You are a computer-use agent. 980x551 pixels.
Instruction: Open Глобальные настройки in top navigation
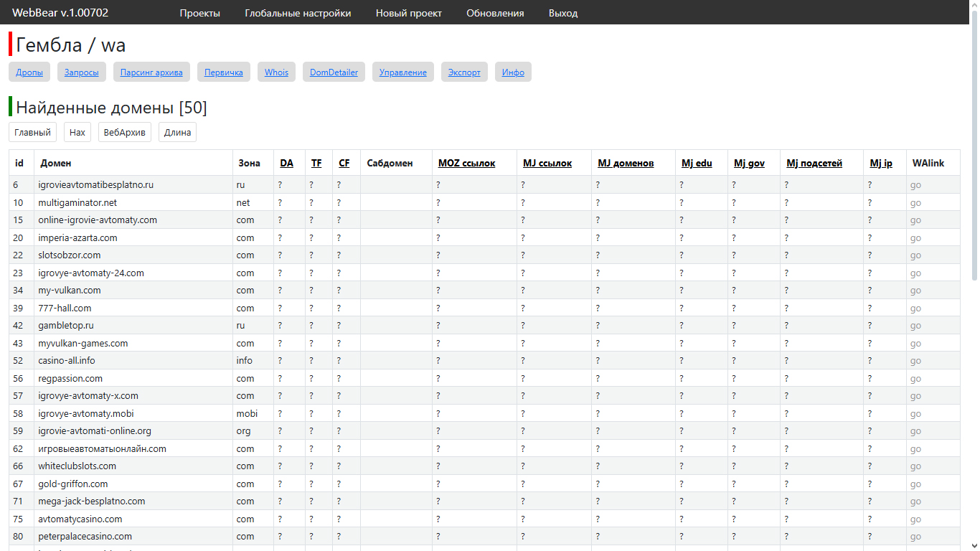click(298, 13)
